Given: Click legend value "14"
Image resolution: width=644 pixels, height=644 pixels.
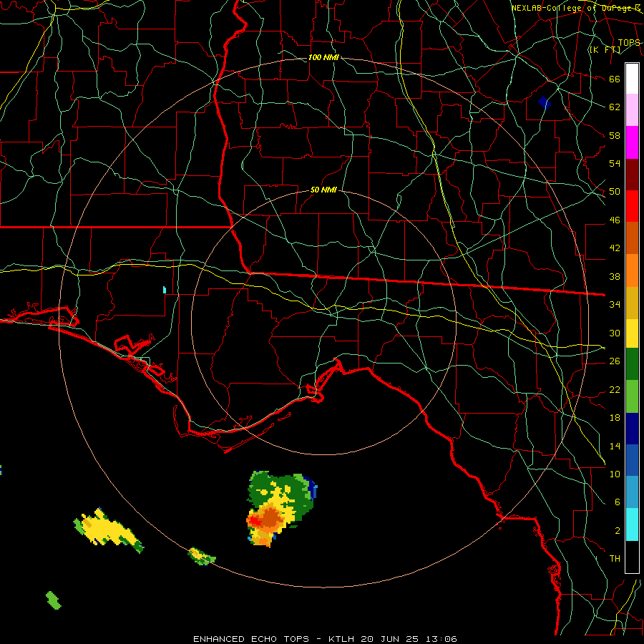Looking at the screenshot, I should tap(615, 446).
